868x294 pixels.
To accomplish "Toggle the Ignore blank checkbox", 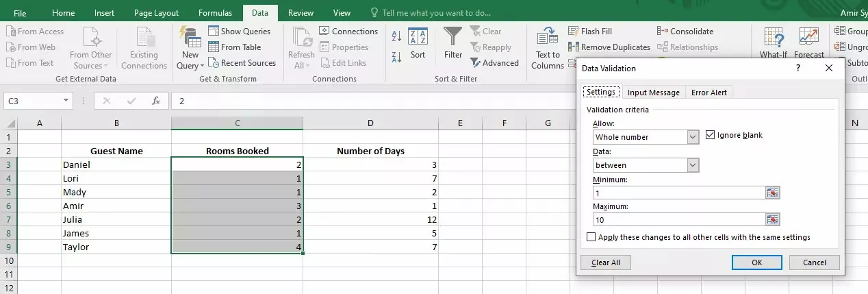I will pyautogui.click(x=710, y=136).
